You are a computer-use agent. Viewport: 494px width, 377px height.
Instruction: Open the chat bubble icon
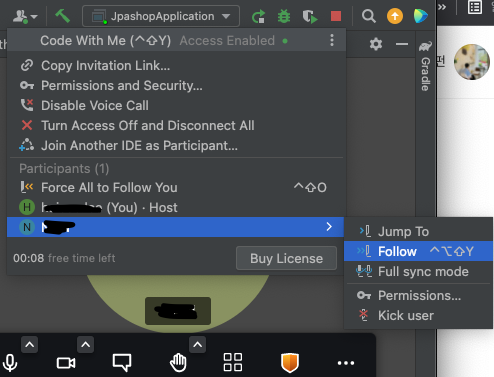coord(122,363)
